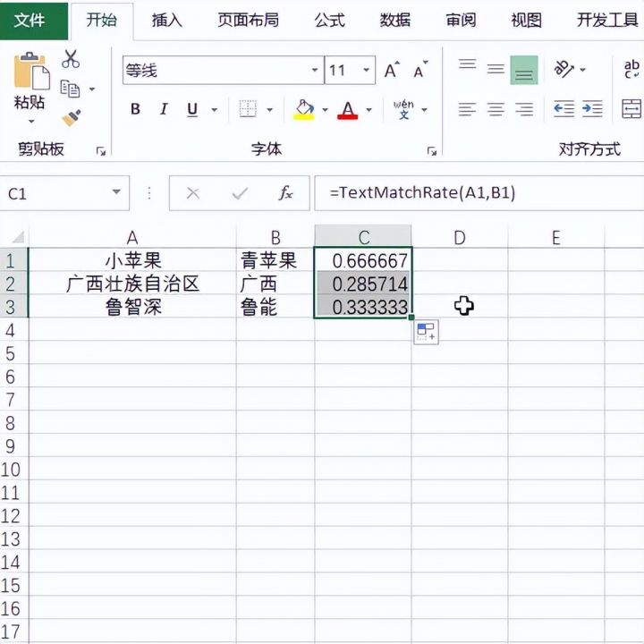Decrease indent icon
644x644 pixels.
(x=563, y=109)
